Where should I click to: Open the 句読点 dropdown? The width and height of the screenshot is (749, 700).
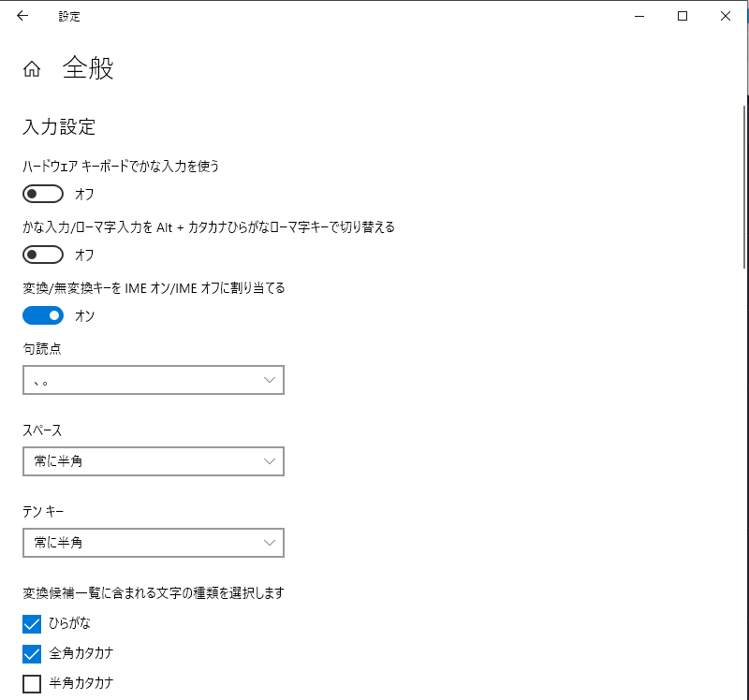(154, 380)
